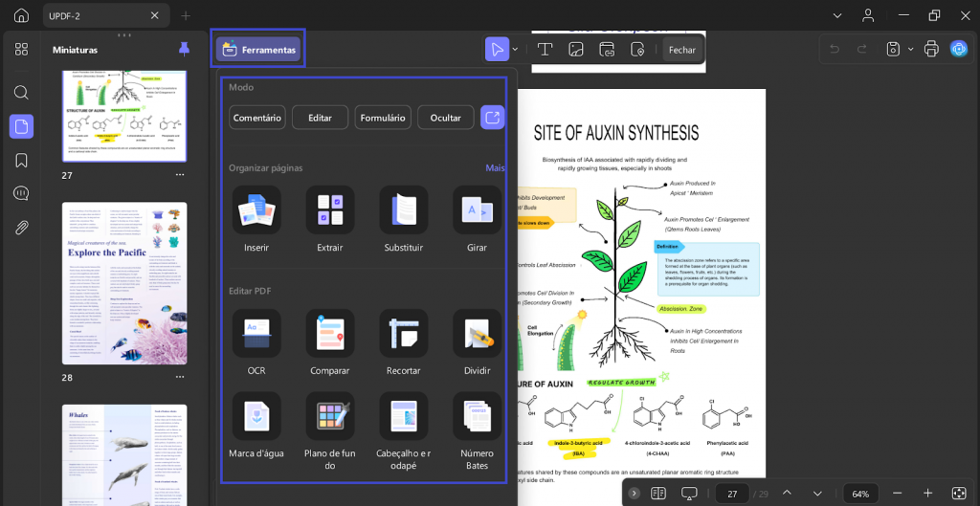This screenshot has width=980, height=506.
Task: Go to next page with down chevron
Action: coord(817,494)
